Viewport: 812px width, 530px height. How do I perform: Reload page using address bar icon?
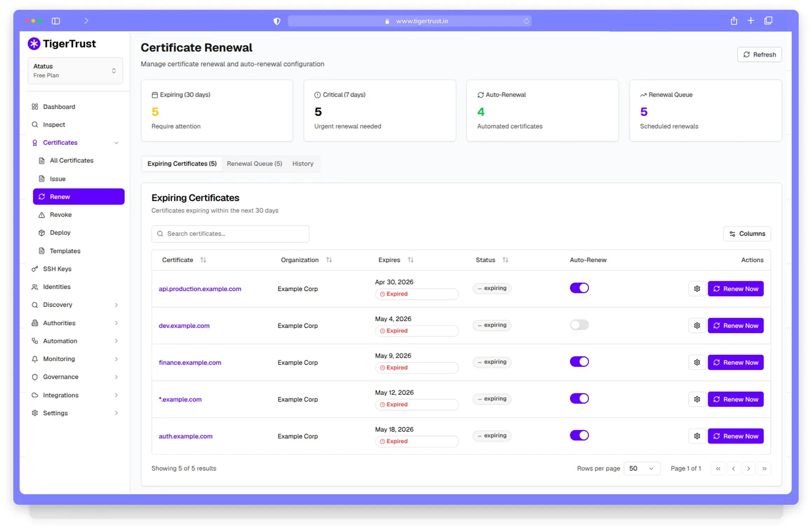click(526, 21)
